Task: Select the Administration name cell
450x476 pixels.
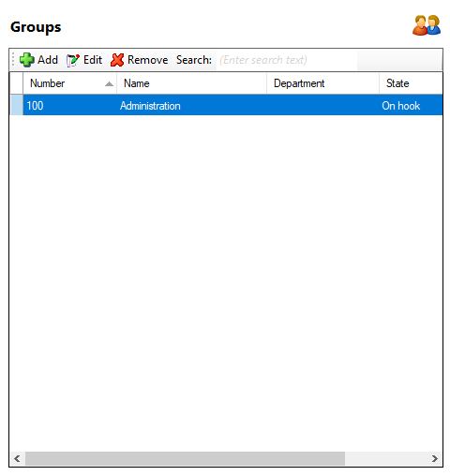Action: tap(191, 106)
